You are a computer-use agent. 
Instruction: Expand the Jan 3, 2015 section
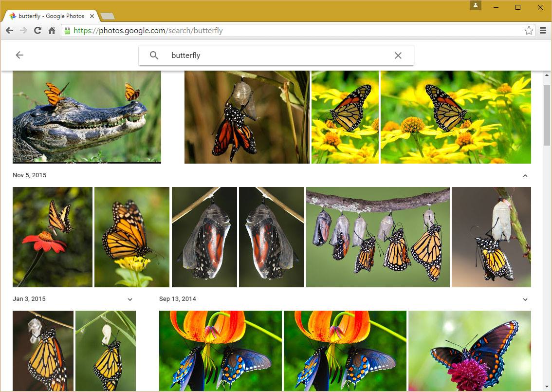[x=129, y=299]
